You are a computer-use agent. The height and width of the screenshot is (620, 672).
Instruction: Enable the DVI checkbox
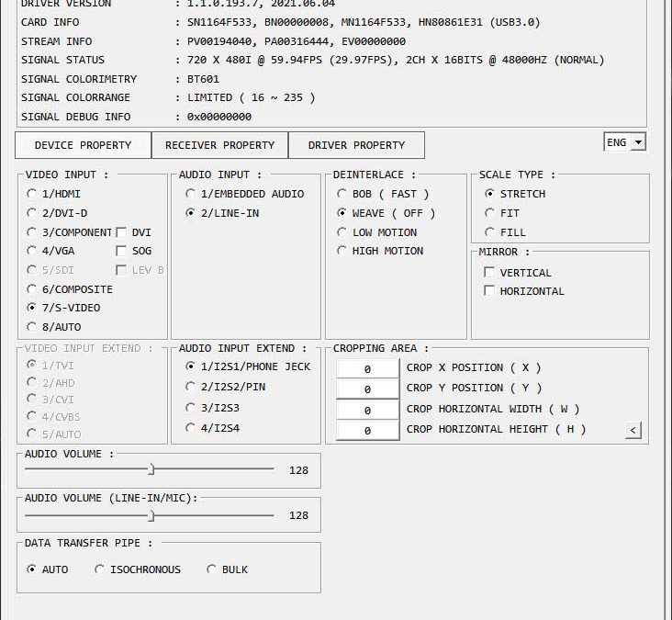(121, 232)
